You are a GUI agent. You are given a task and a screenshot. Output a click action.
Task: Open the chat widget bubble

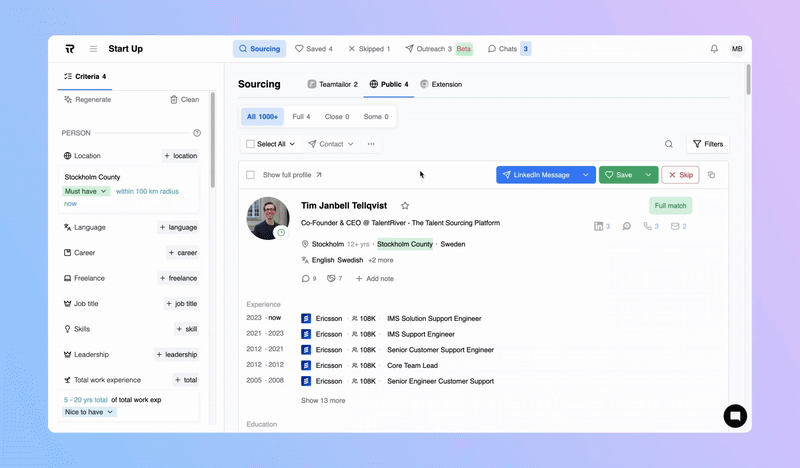(735, 416)
